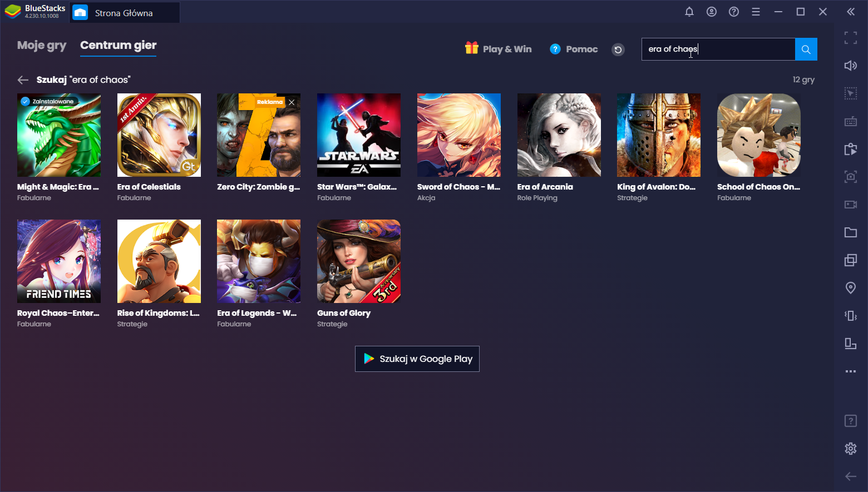Click Szukaj w Google Play button
The image size is (868, 492).
[417, 359]
